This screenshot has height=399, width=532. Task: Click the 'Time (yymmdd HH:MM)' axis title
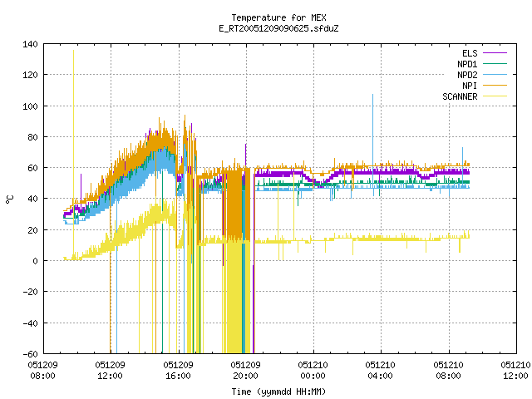(x=278, y=392)
